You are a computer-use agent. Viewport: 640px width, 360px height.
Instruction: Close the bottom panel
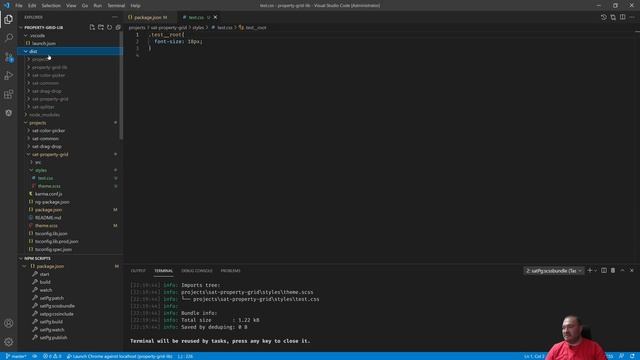click(x=632, y=271)
